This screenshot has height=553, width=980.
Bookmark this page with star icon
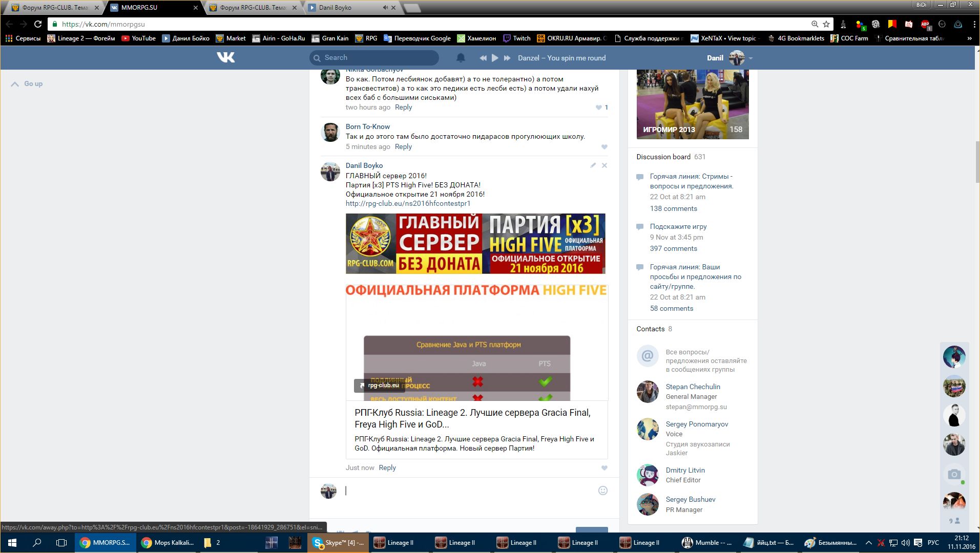click(826, 24)
